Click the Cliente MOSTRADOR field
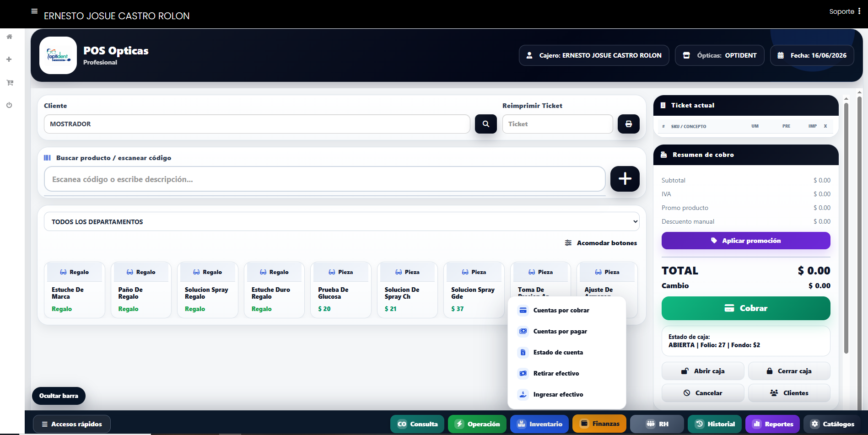The width and height of the screenshot is (868, 435). coord(257,124)
